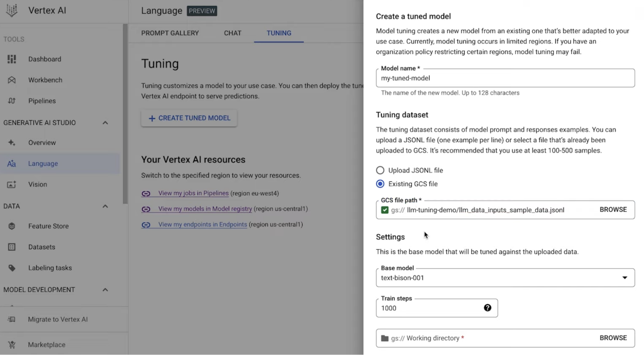Click the Feature Store icon

click(12, 226)
